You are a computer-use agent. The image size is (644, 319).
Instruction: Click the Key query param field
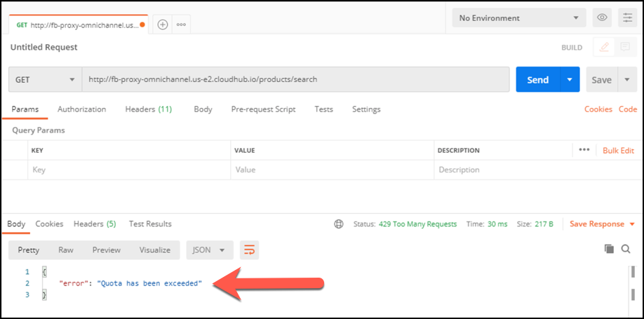[129, 170]
